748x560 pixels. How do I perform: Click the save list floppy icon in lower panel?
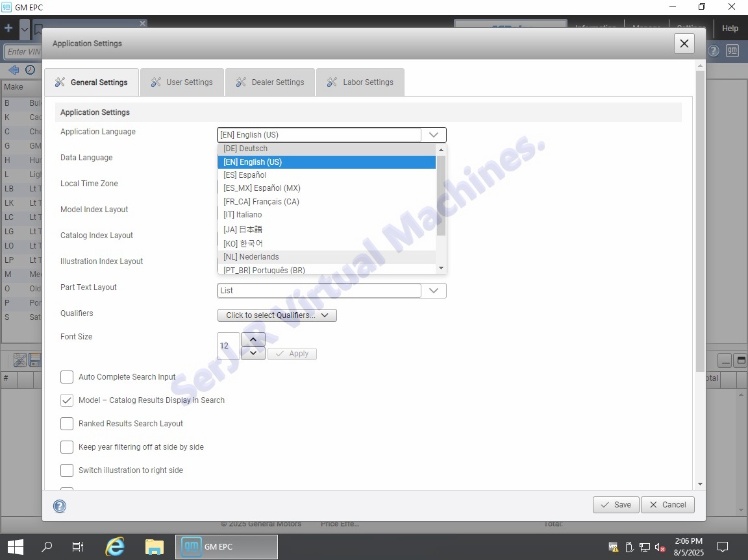tap(35, 360)
